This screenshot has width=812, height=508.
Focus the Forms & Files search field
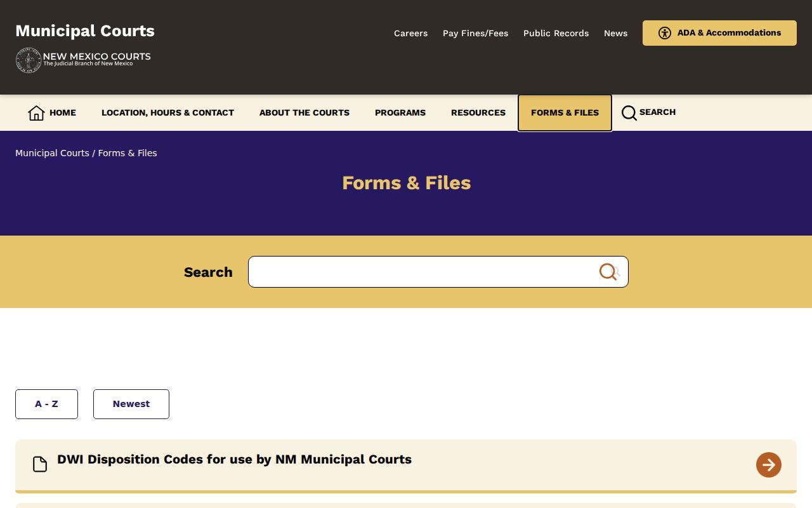438,272
